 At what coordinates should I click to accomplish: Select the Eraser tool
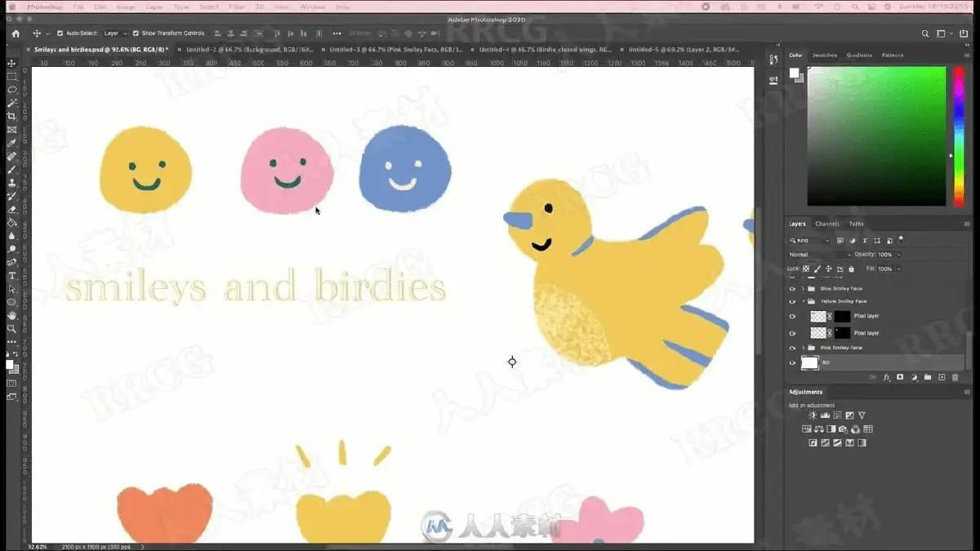point(11,209)
